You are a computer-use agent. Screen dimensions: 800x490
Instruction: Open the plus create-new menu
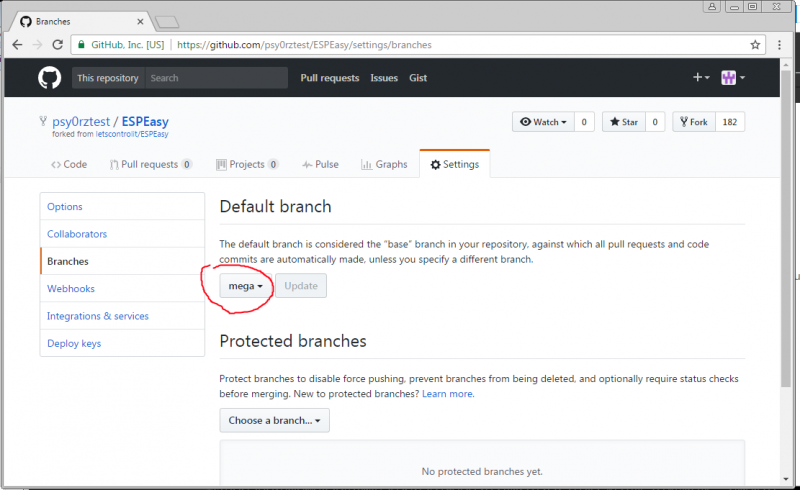click(701, 77)
